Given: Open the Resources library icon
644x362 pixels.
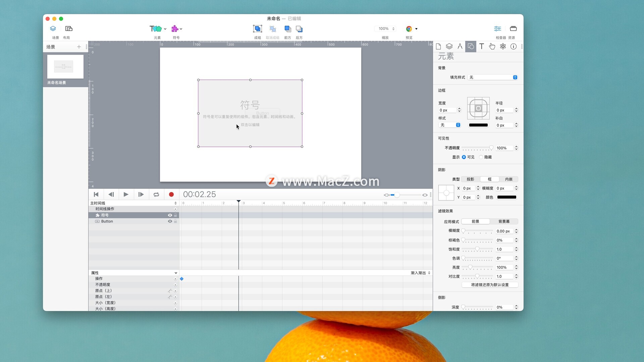Looking at the screenshot, I should [513, 28].
